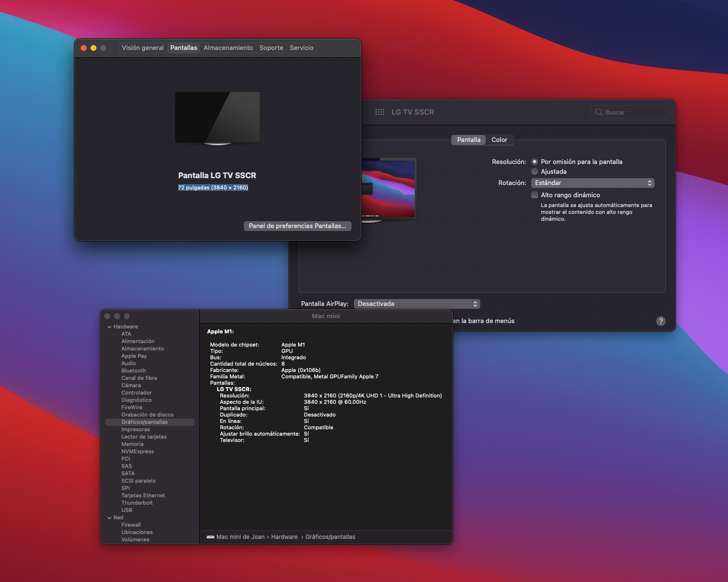This screenshot has width=728, height=582.
Task: Select 'Impresoras' in the sidebar
Action: [136, 429]
